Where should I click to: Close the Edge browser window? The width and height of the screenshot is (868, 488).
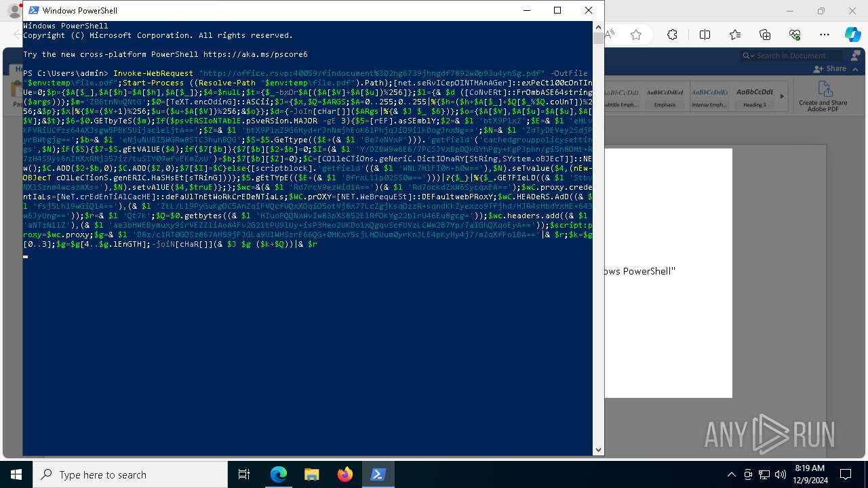(x=852, y=11)
